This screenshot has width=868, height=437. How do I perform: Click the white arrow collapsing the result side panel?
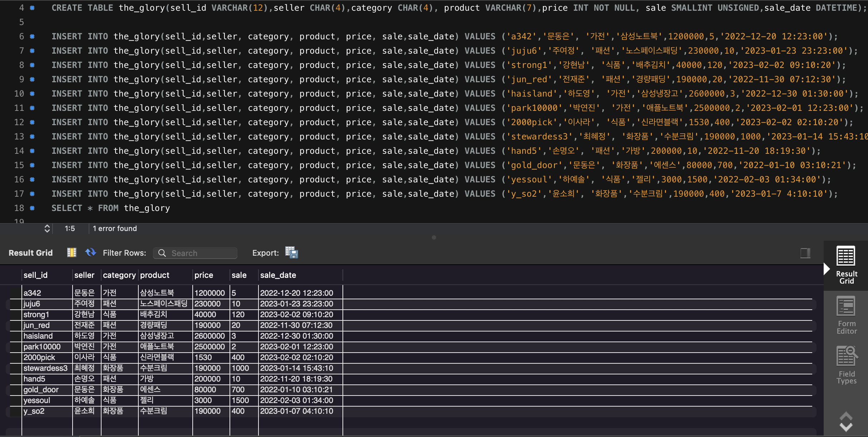pos(827,269)
